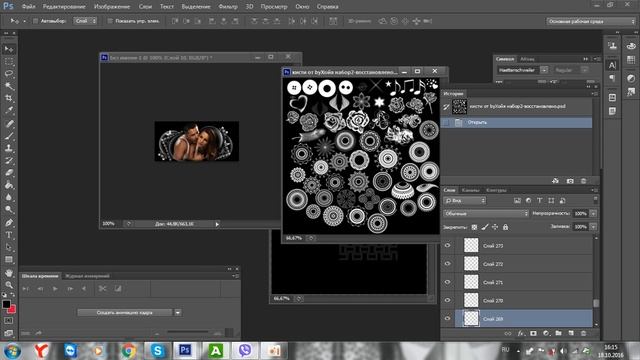Click the Layers panel scrollbar thumb
Screen dimensions: 640x360
point(596,303)
